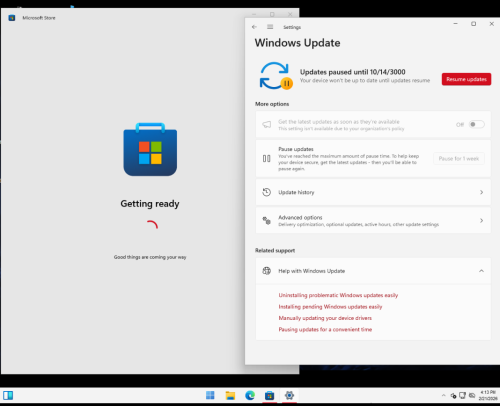This screenshot has height=406, width=500.
Task: Launch Microsoft Edge from the taskbar
Action: click(x=250, y=395)
